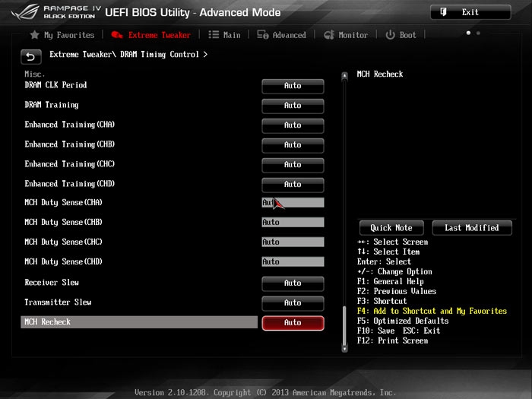Image resolution: width=532 pixels, height=399 pixels.
Task: Click MCH Duty Sense(CHB) input field
Action: (x=293, y=223)
